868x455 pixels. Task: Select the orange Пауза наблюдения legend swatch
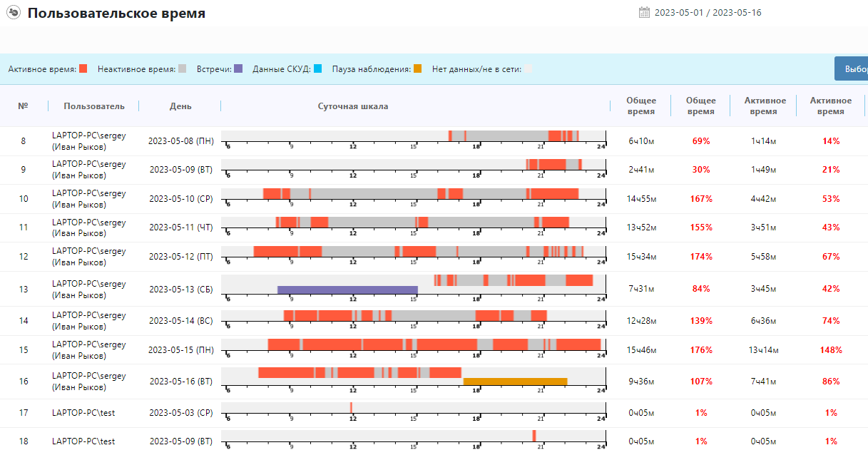[418, 69]
